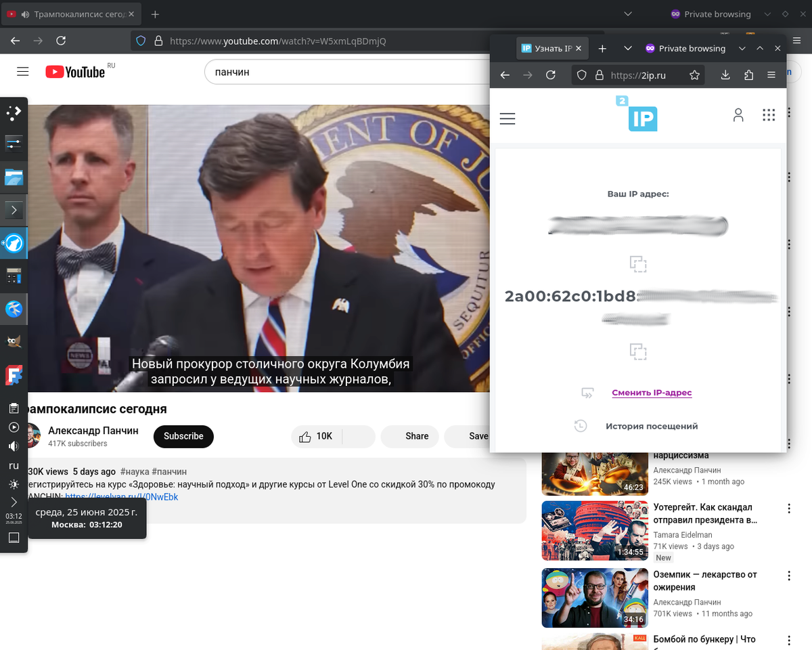The width and height of the screenshot is (812, 650).
Task: Open Firefox application menu in 2ip.ru window
Action: (x=771, y=75)
